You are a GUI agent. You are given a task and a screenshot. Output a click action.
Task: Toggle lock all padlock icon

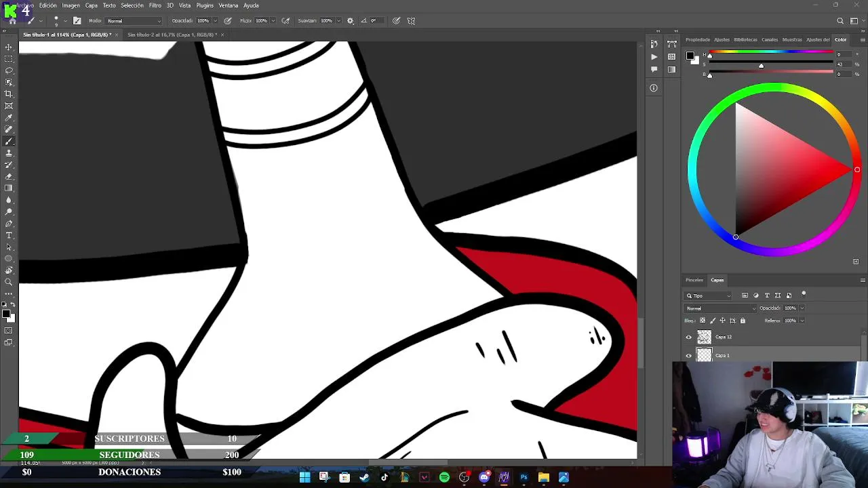(743, 321)
